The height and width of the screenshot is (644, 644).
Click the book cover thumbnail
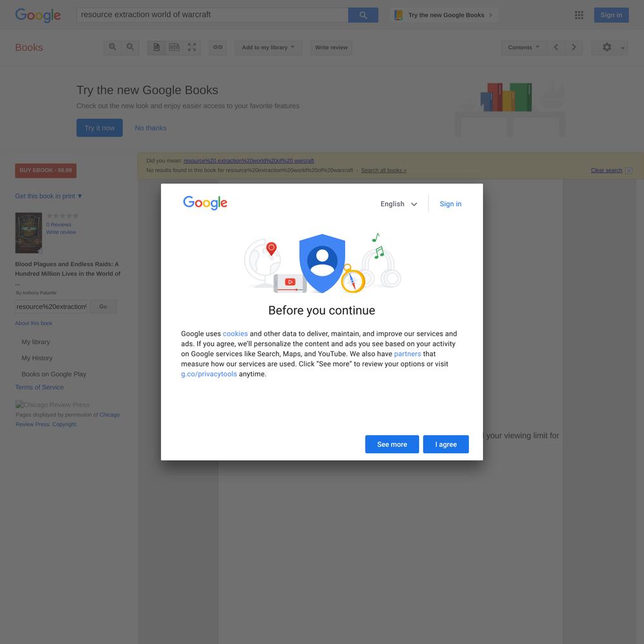pos(28,232)
